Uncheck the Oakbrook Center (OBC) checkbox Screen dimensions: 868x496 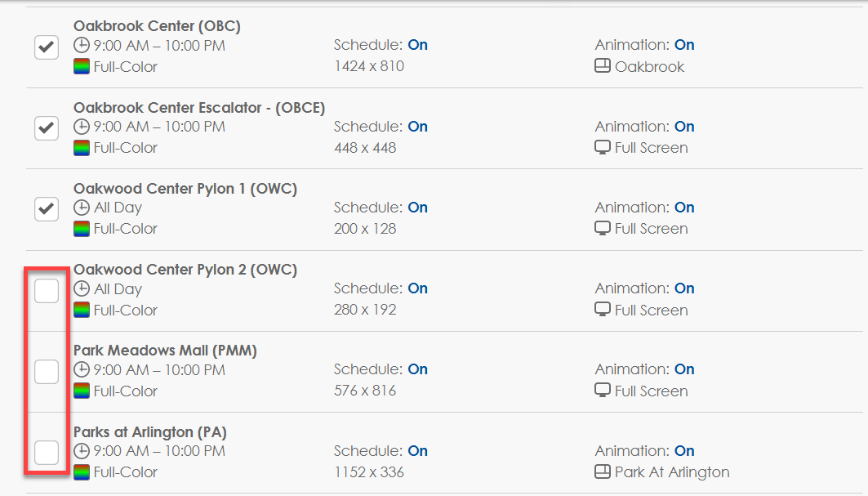coord(47,47)
